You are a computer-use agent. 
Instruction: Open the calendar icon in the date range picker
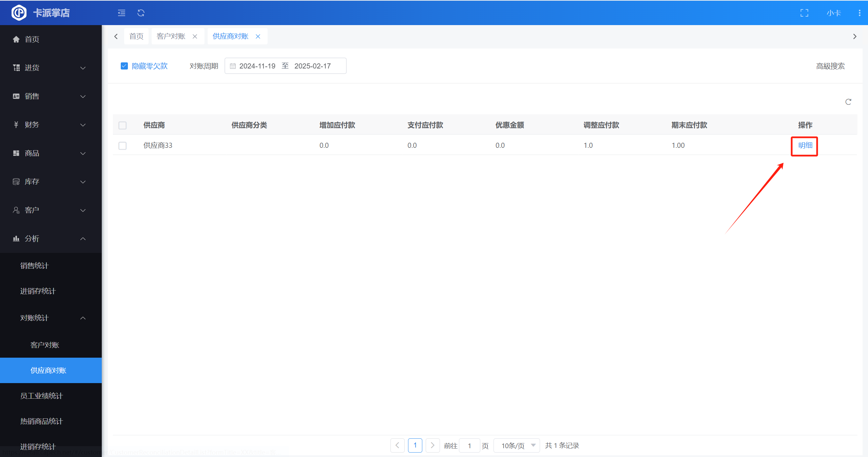(233, 66)
